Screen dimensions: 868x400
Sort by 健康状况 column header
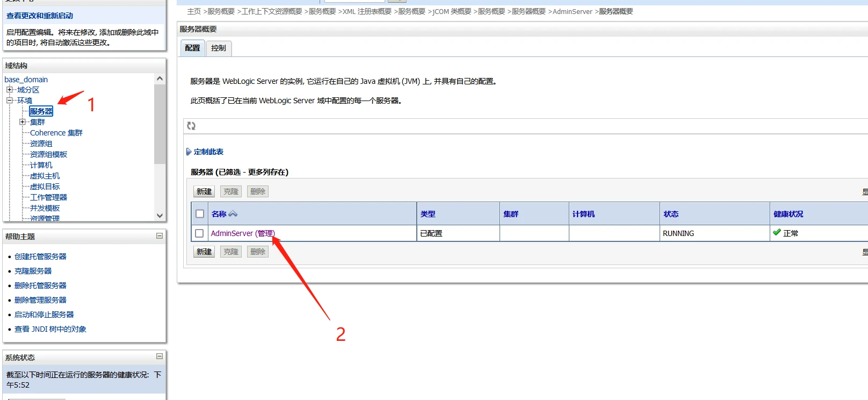pyautogui.click(x=788, y=214)
